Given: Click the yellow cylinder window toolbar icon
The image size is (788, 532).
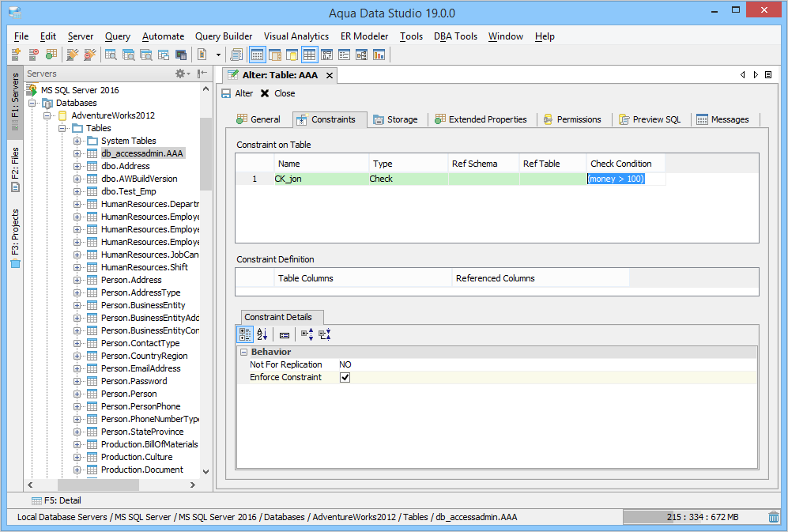Looking at the screenshot, I should (x=292, y=55).
